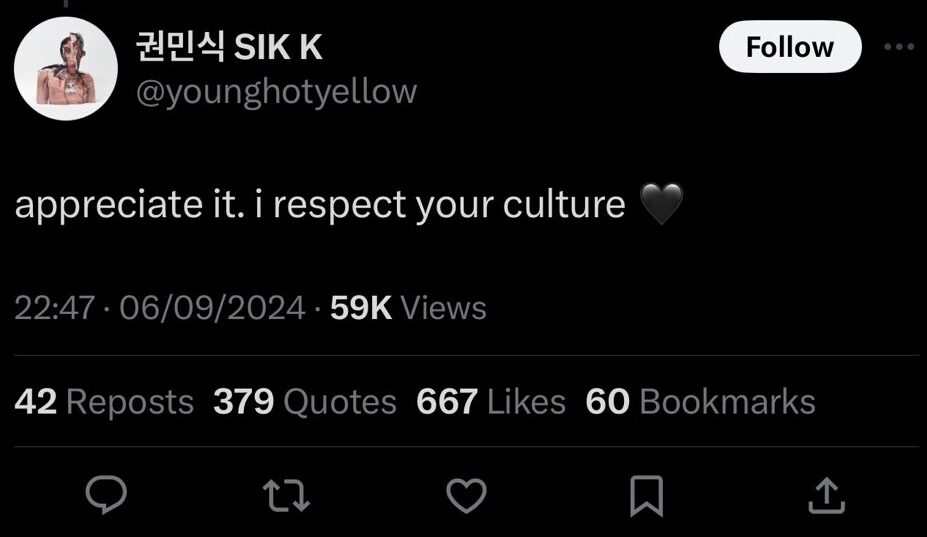Click the word "culture" in the tweet
This screenshot has width=927, height=537.
tap(564, 205)
